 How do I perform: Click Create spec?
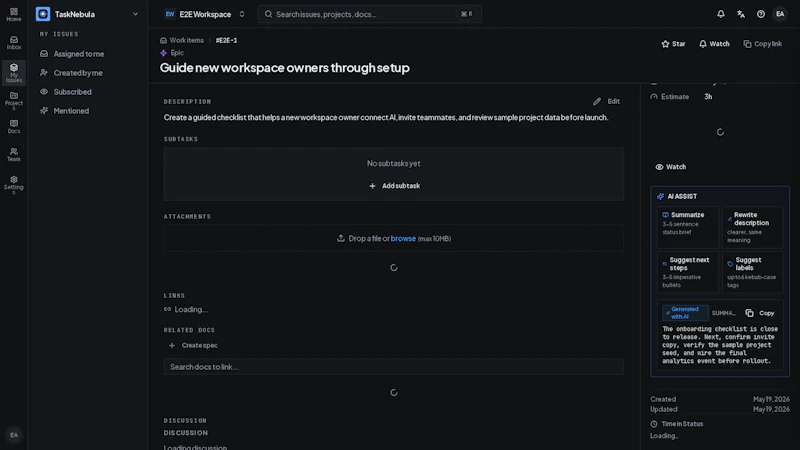[x=193, y=345]
